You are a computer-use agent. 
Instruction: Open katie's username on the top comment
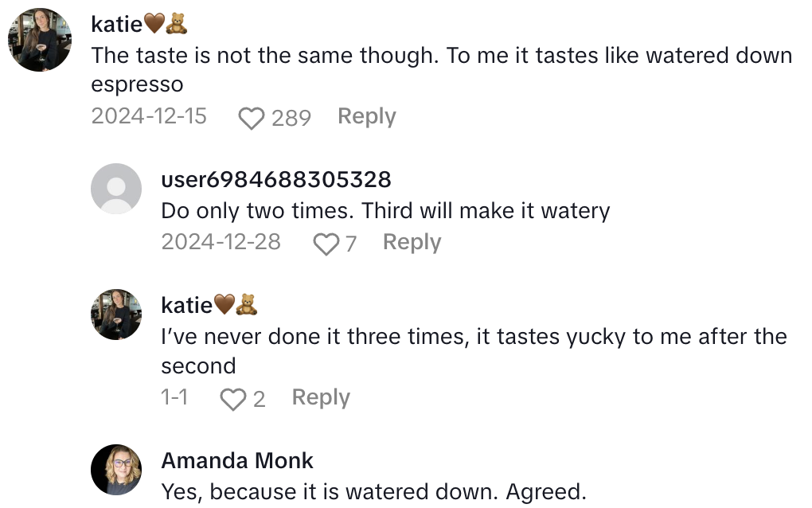point(116,24)
